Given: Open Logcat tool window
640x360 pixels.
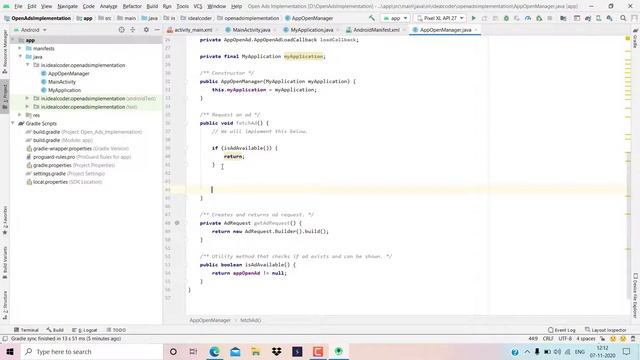Looking at the screenshot, I should (x=85, y=330).
